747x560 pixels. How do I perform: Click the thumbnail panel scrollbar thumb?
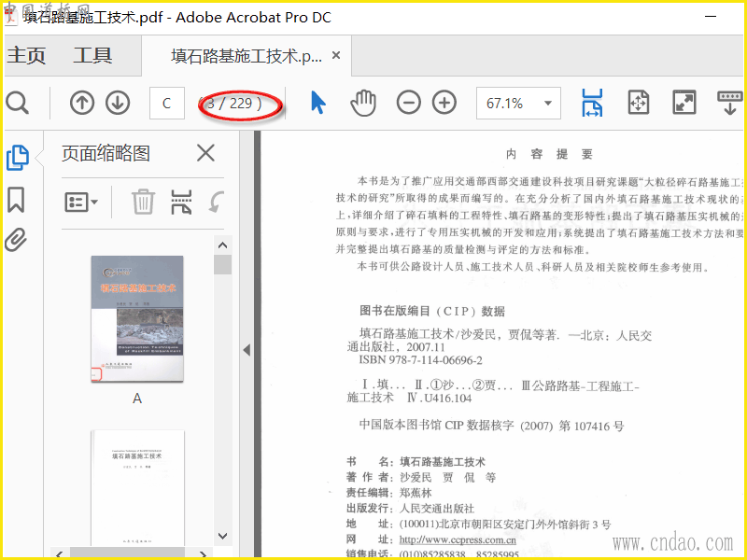[222, 265]
